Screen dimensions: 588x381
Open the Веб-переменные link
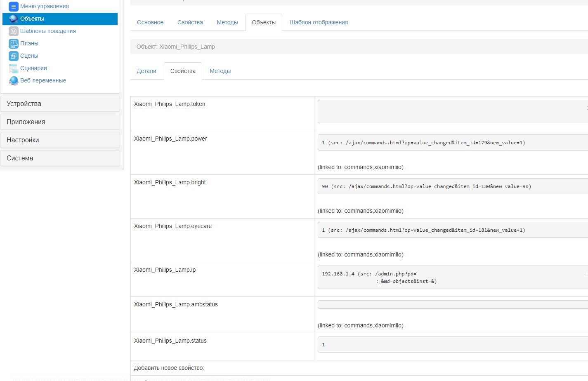pos(43,80)
